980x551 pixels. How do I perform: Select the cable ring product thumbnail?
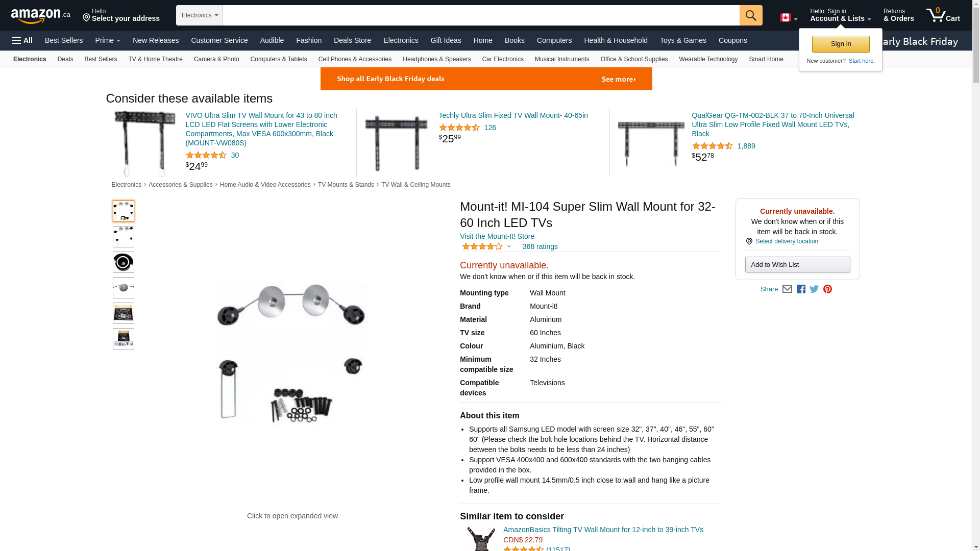124,262
